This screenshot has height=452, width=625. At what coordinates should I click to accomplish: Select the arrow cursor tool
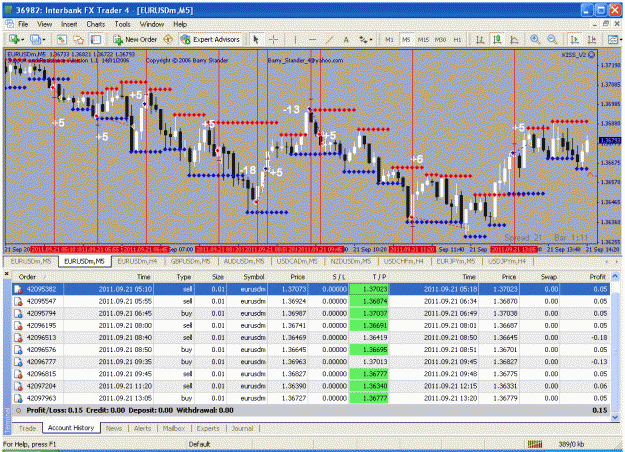click(256, 39)
